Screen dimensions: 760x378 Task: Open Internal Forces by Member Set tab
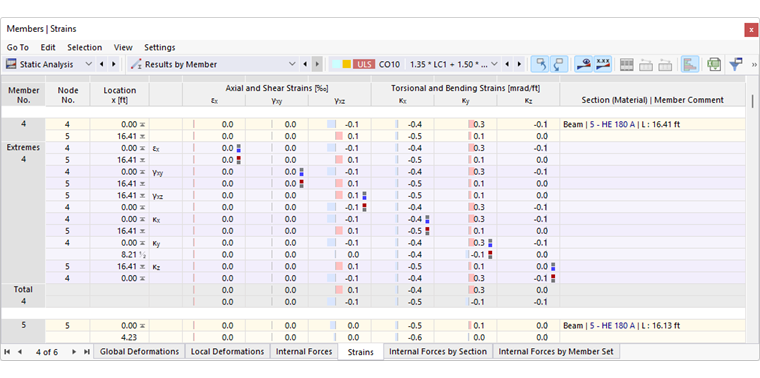click(x=556, y=351)
